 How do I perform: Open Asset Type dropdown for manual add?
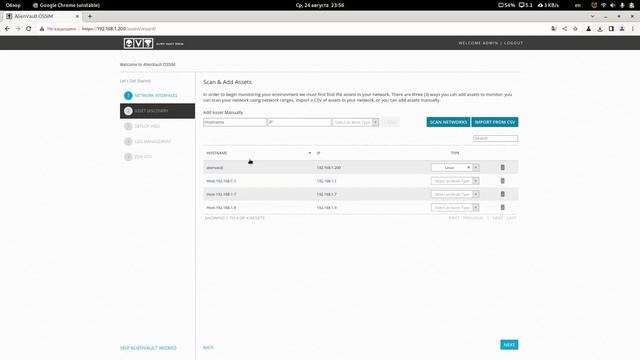click(x=356, y=122)
